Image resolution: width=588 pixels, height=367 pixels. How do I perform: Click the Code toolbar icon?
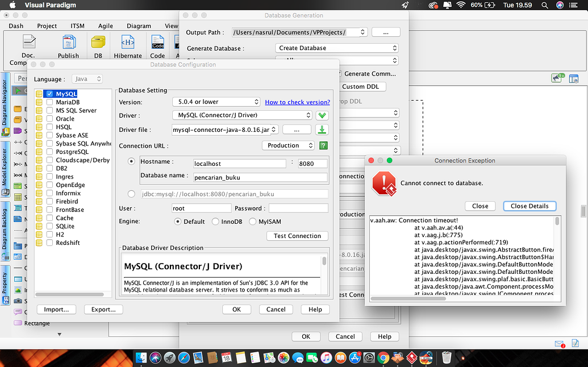[x=157, y=43]
